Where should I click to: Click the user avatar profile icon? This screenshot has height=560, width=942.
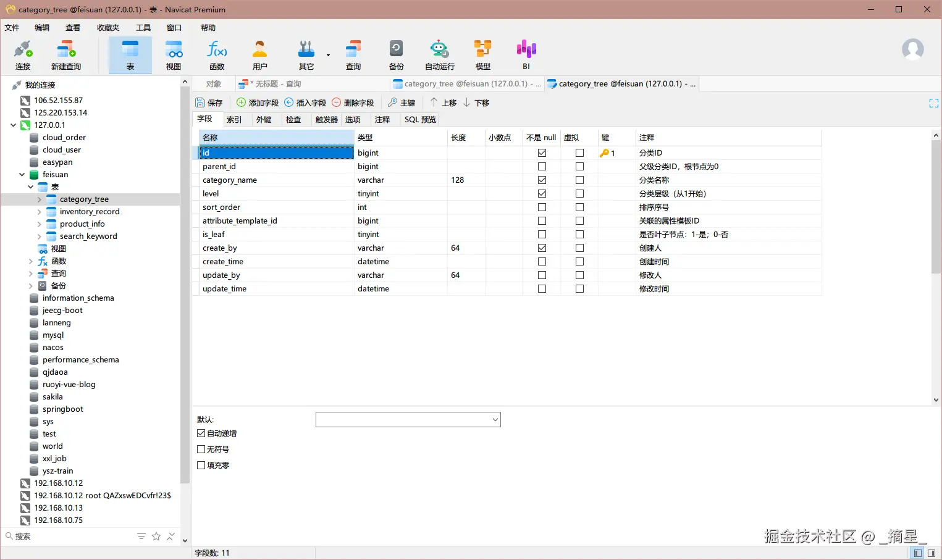[x=913, y=49]
